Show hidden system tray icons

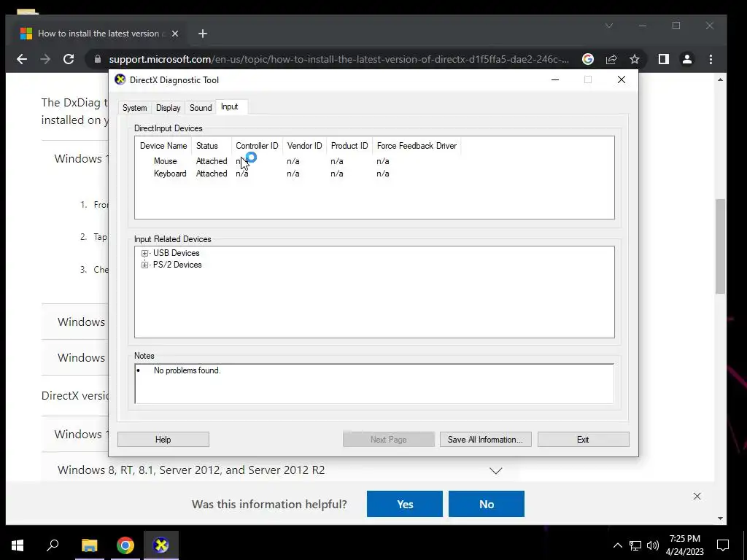tap(617, 545)
